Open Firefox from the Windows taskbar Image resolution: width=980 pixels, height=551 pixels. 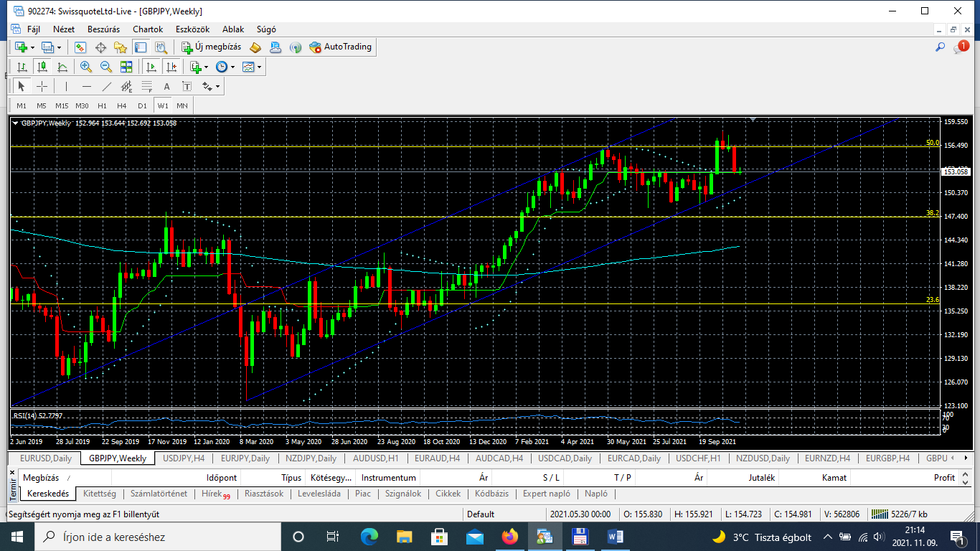pos(509,537)
